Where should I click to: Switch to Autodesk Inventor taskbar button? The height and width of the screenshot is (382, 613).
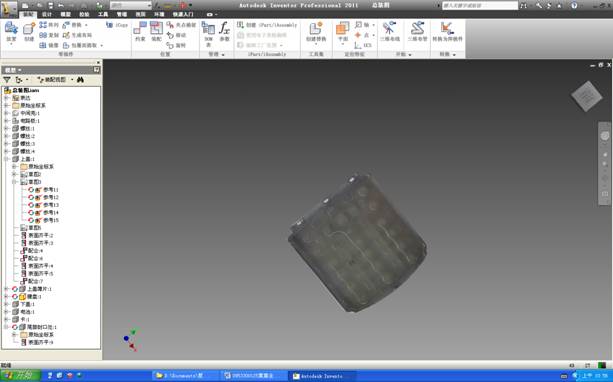click(x=322, y=376)
